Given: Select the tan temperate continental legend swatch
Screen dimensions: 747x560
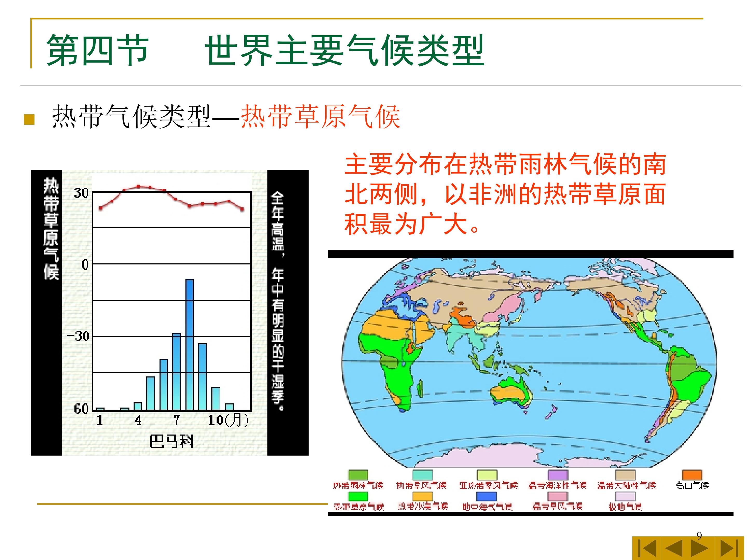Looking at the screenshot, I should [x=625, y=475].
